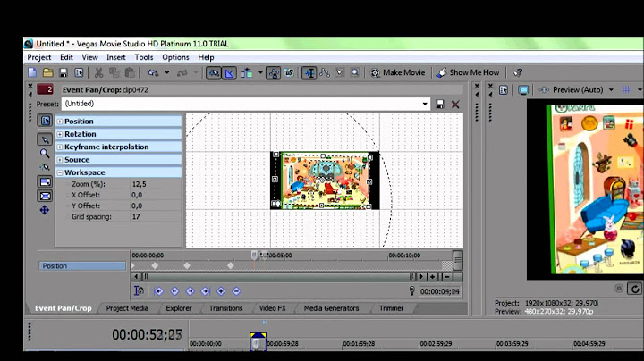Open the Preset dropdown list
Image resolution: width=644 pixels, height=361 pixels.
(425, 104)
